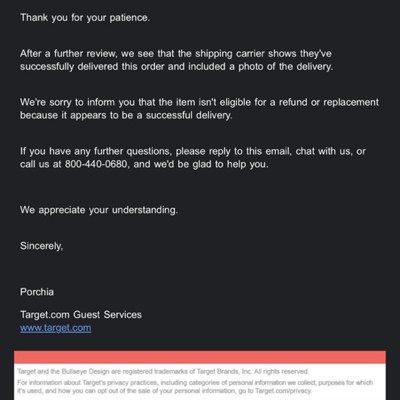Click the phrase "photo of the delivery"
The width and height of the screenshot is (400, 400).
coord(285,67)
